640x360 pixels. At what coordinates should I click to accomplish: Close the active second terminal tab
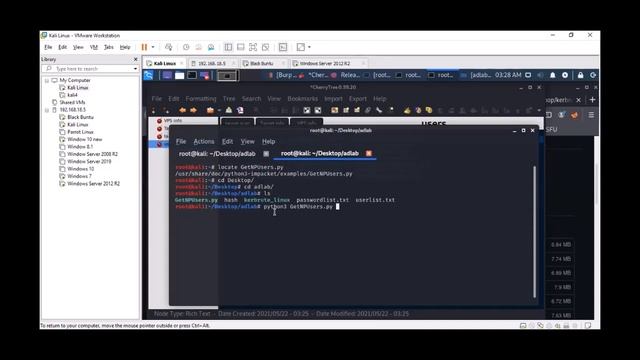point(369,153)
